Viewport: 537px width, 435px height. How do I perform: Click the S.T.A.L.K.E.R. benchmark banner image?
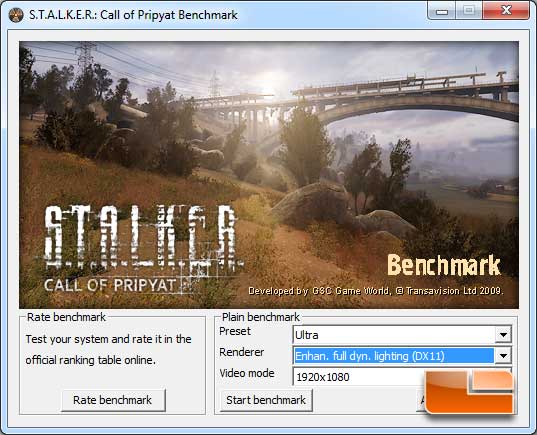[x=269, y=175]
